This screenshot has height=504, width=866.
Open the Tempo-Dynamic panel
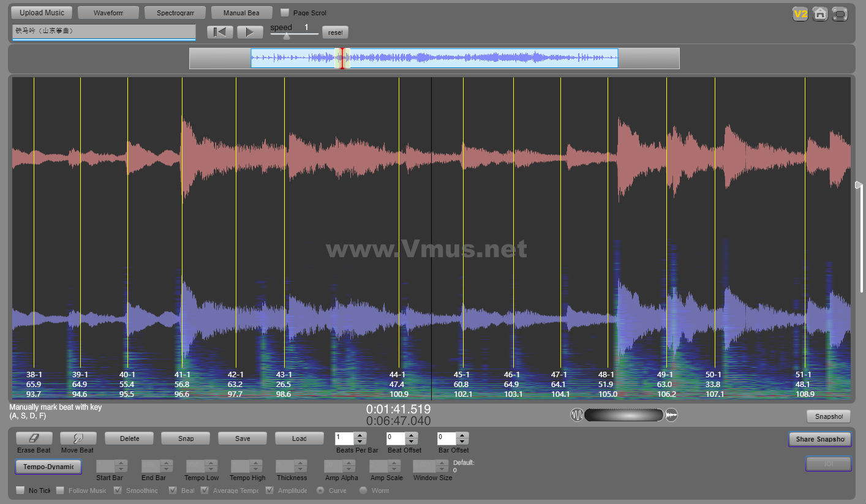coord(48,467)
